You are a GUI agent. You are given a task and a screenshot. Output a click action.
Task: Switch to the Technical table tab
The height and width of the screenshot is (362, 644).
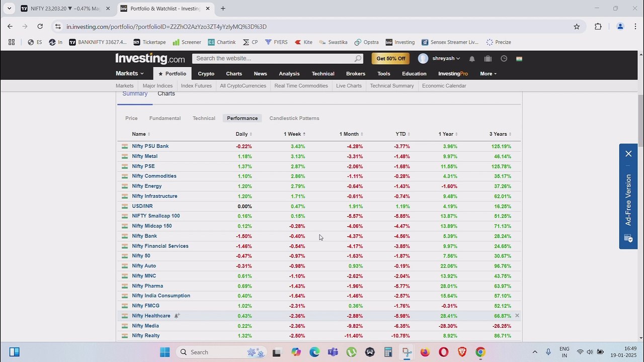coord(204,118)
